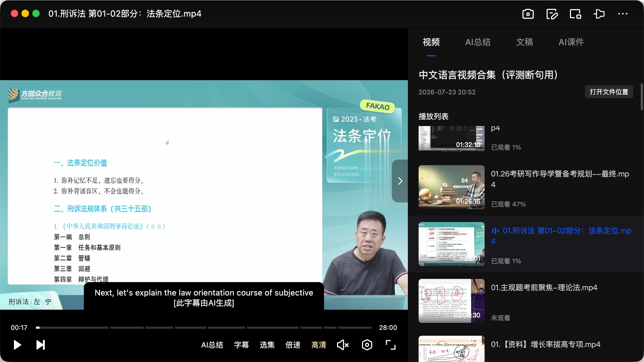Click the playlist panel scrollbar
The image size is (644, 362).
[642, 97]
